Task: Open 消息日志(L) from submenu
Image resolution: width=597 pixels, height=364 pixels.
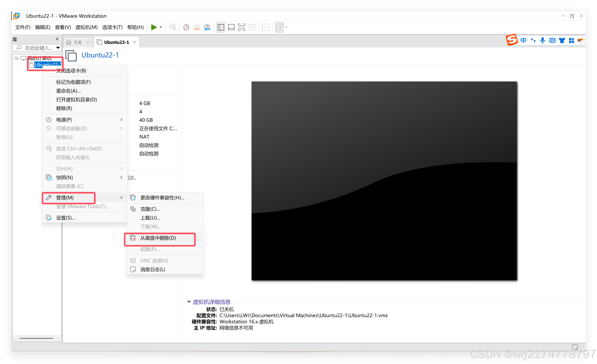Action: tap(165, 270)
